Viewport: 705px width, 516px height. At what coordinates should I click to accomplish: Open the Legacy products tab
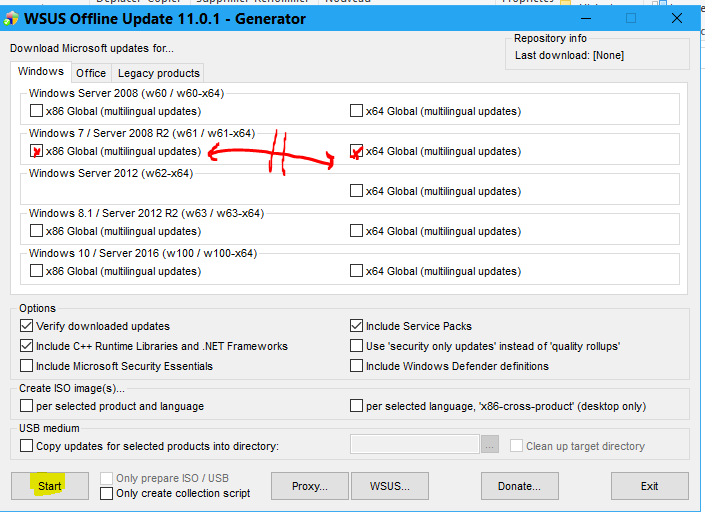tap(158, 73)
